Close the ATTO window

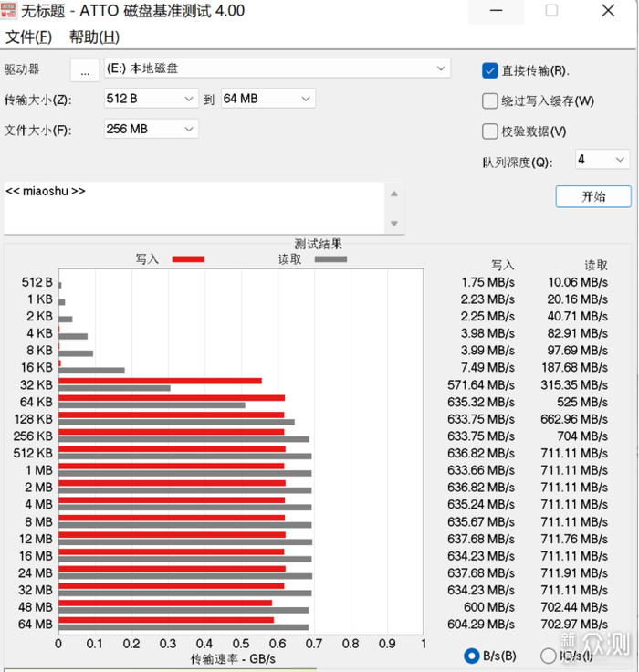point(608,11)
